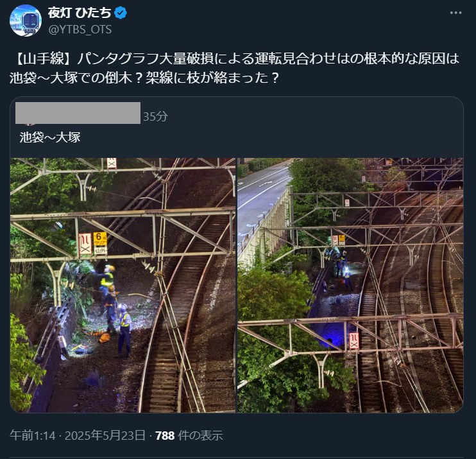Click the worker in yellow vest in photo

click(124, 329)
